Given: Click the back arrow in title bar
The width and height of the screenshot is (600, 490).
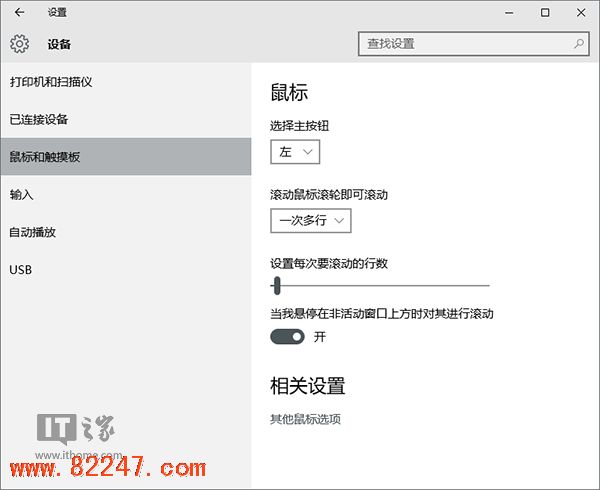Looking at the screenshot, I should click(19, 13).
